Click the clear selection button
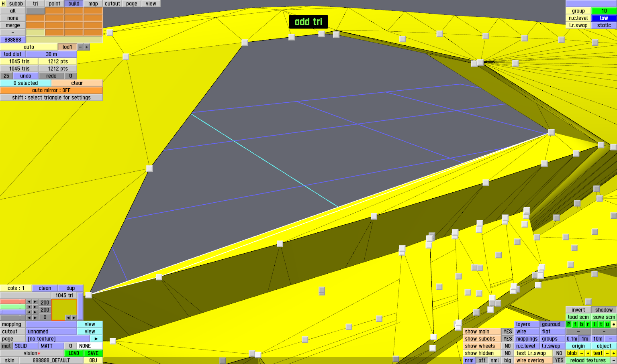The width and height of the screenshot is (617, 364). tap(77, 83)
